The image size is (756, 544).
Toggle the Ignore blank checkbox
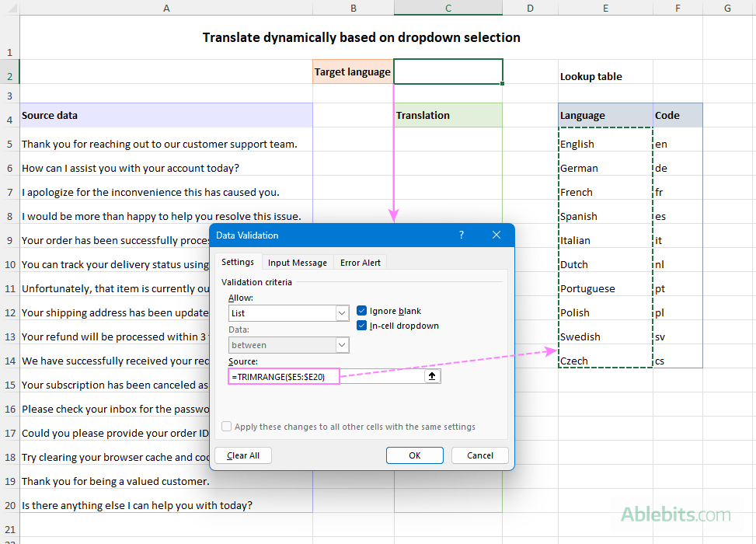tap(361, 311)
